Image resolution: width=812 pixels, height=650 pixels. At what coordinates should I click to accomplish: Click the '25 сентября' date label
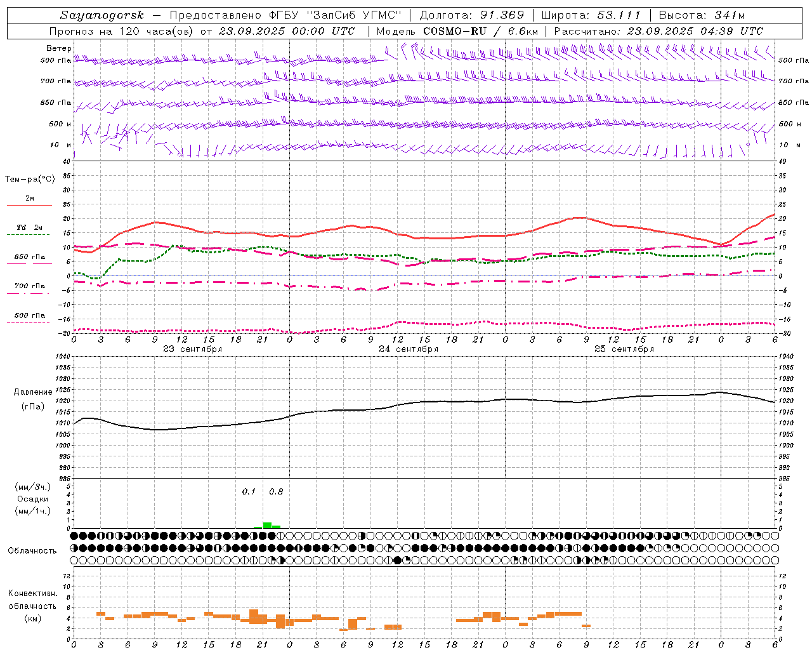(x=624, y=349)
